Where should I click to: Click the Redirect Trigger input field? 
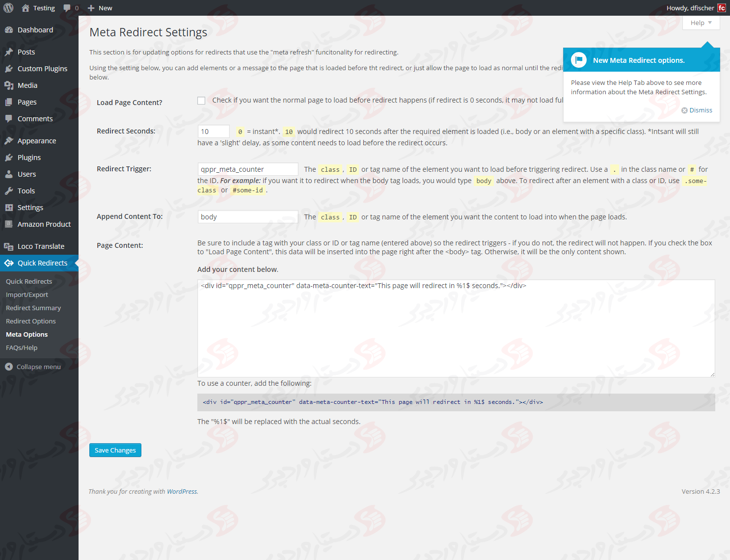[x=247, y=169]
